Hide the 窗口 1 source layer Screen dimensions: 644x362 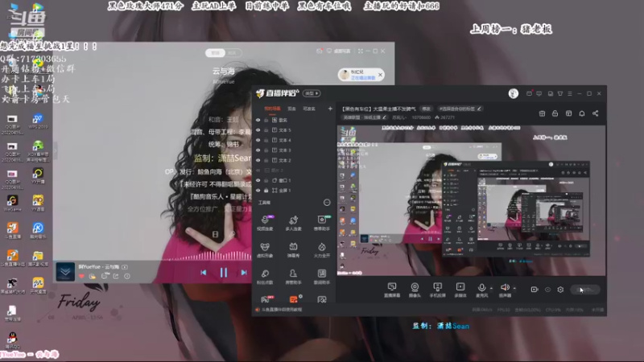click(x=258, y=180)
